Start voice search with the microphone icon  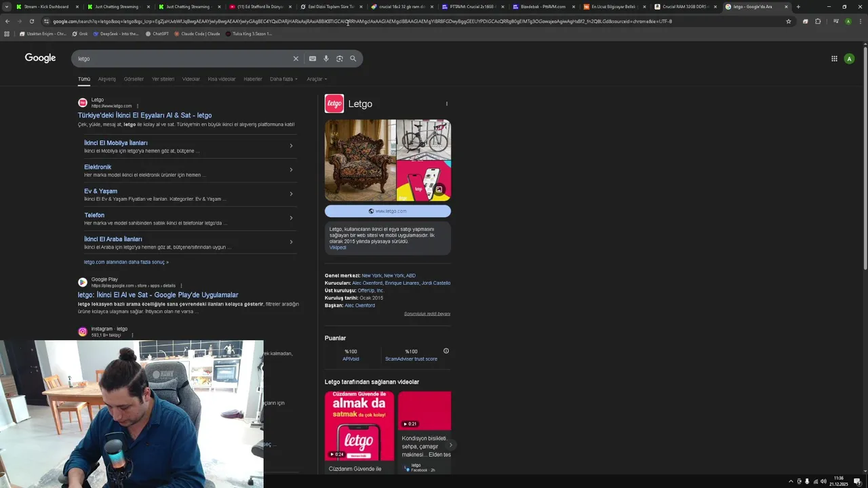326,59
